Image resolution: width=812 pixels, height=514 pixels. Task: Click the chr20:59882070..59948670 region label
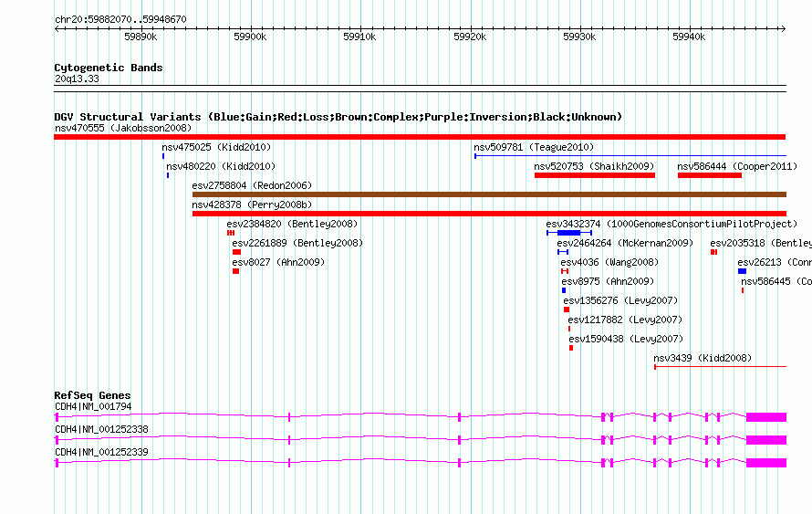pos(120,19)
